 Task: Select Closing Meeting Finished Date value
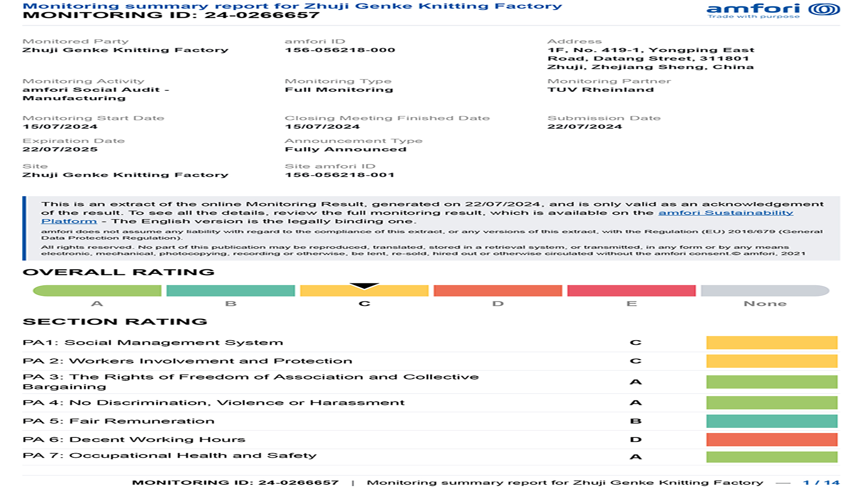point(322,127)
